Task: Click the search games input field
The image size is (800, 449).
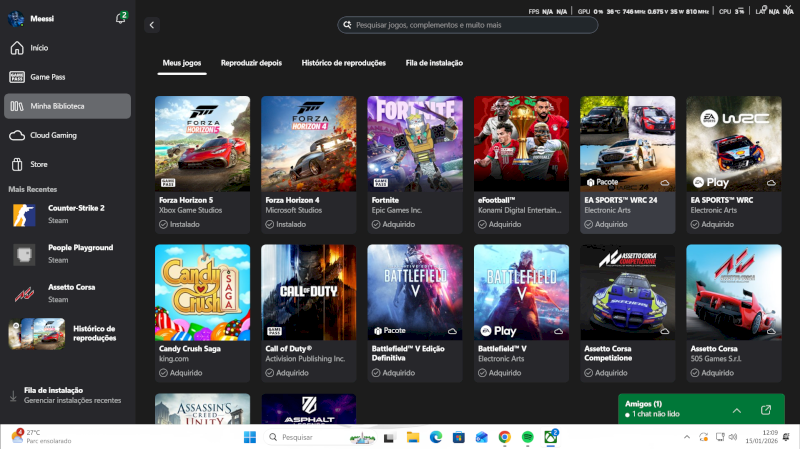Action: click(467, 25)
